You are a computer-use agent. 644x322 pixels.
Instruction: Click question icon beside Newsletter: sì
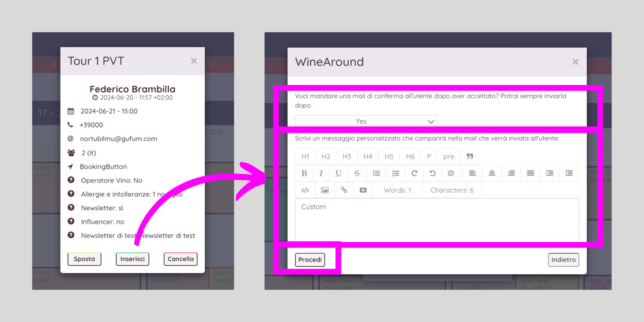point(71,207)
